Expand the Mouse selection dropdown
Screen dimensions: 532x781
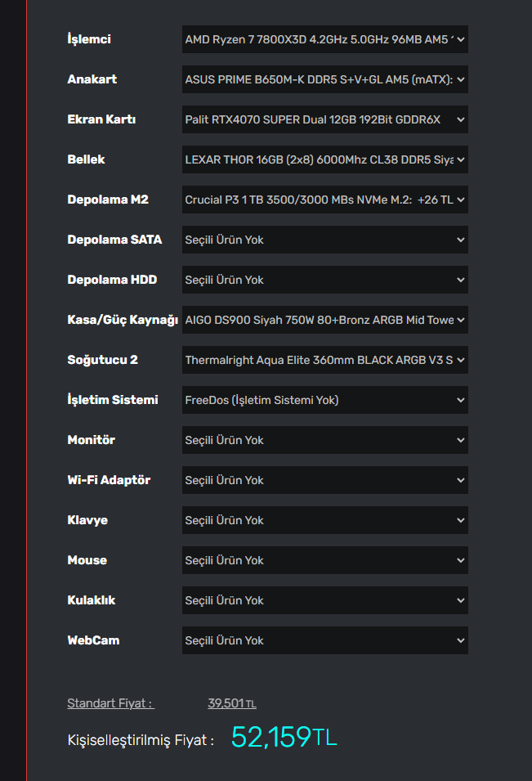click(324, 560)
